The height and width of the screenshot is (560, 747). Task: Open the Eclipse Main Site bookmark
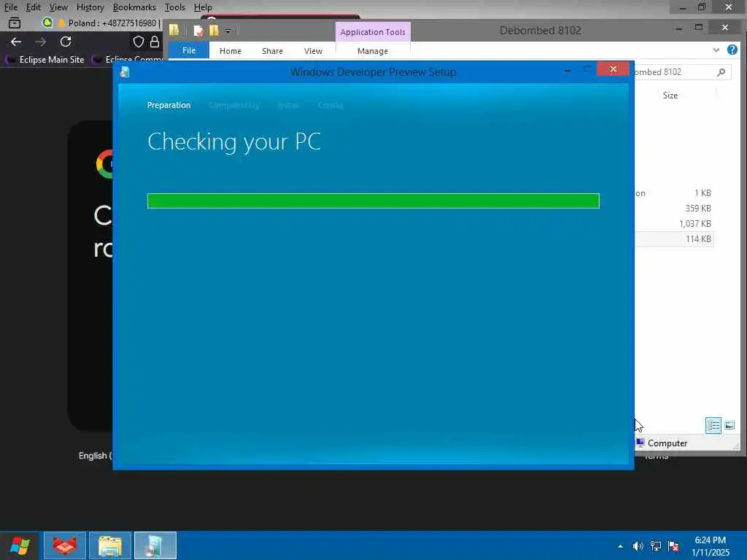tap(45, 60)
